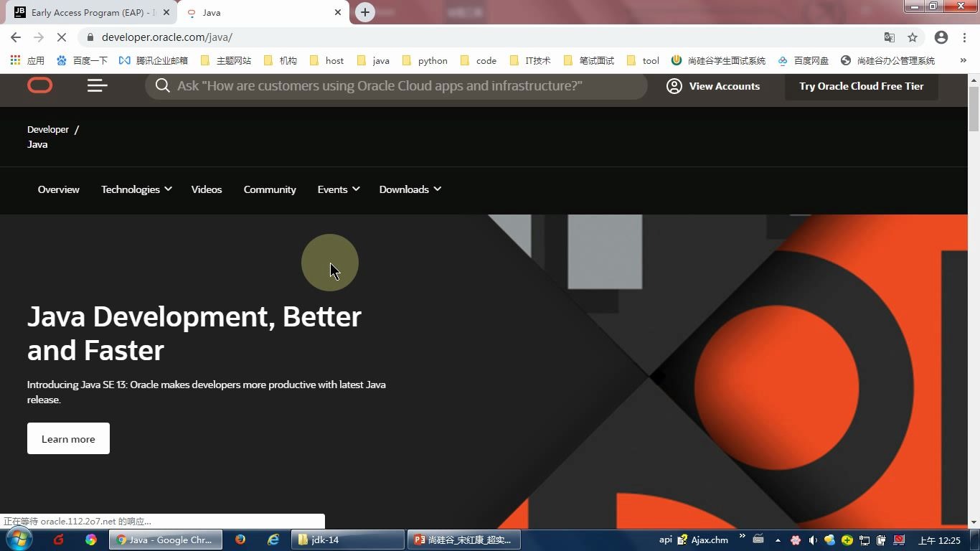Click Developer breadcrumb link

(x=48, y=130)
